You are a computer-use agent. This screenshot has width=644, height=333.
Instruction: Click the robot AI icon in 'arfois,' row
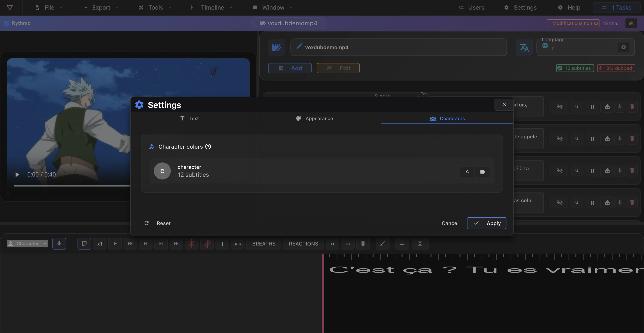(607, 107)
